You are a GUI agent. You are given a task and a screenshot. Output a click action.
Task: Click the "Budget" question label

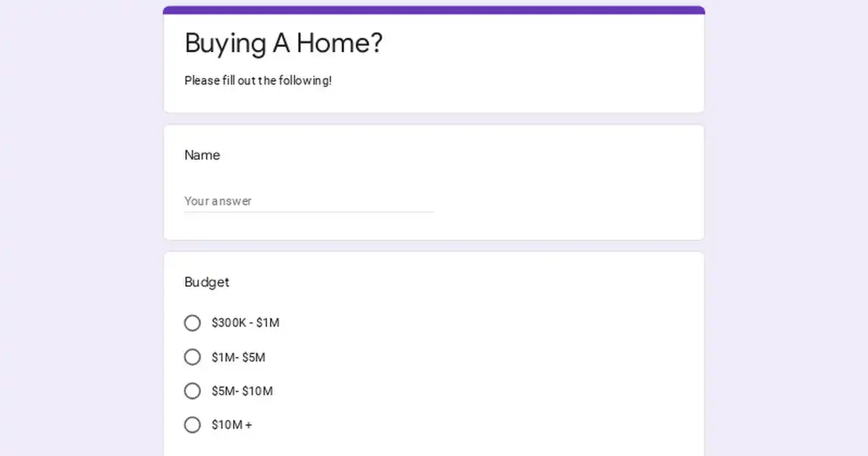pos(207,282)
